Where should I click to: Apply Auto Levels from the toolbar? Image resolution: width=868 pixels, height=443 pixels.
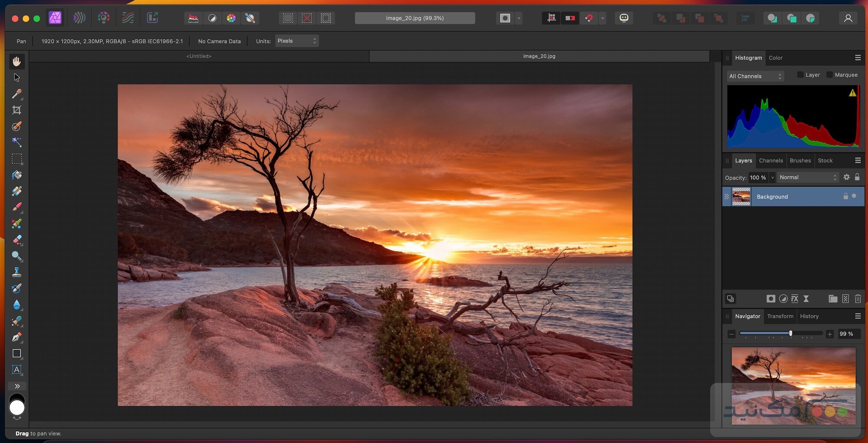192,18
